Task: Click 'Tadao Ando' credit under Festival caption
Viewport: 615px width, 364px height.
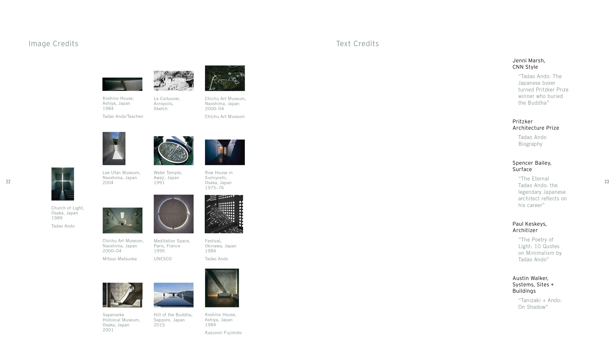Action: pos(217,259)
